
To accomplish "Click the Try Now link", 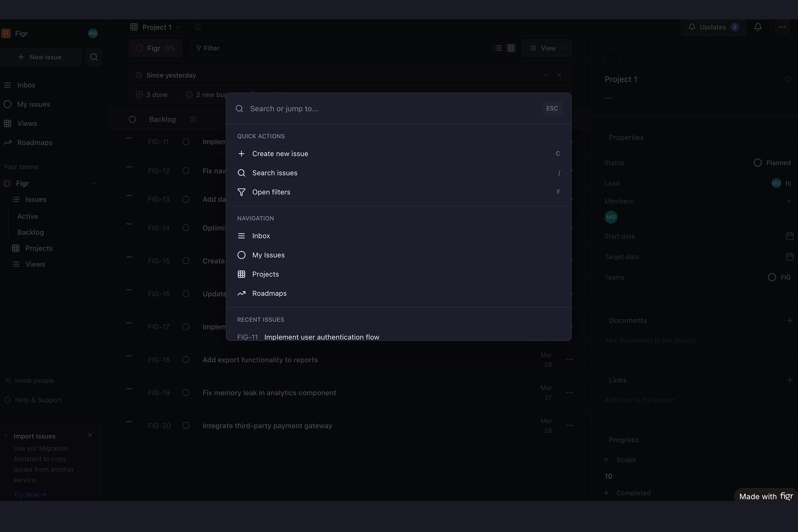I will (30, 494).
